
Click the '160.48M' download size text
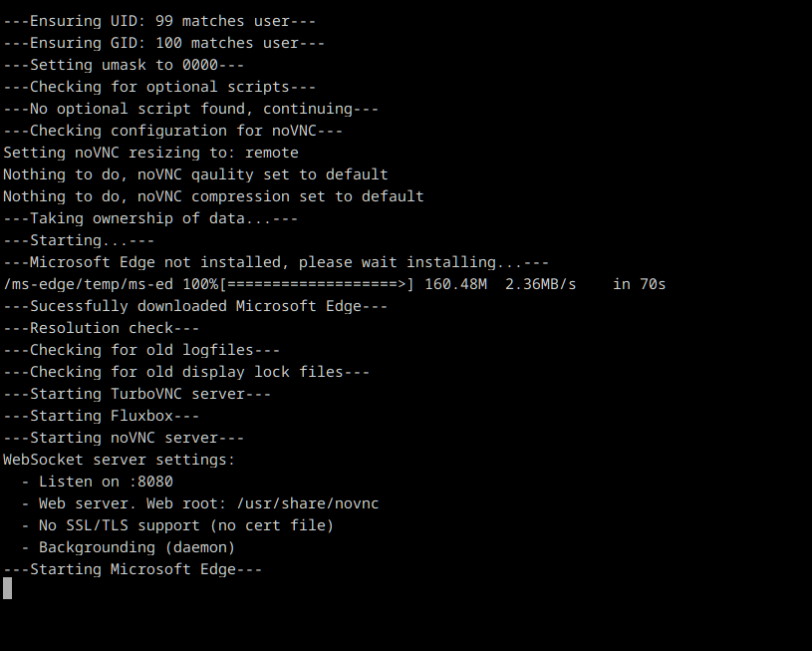pyautogui.click(x=455, y=284)
